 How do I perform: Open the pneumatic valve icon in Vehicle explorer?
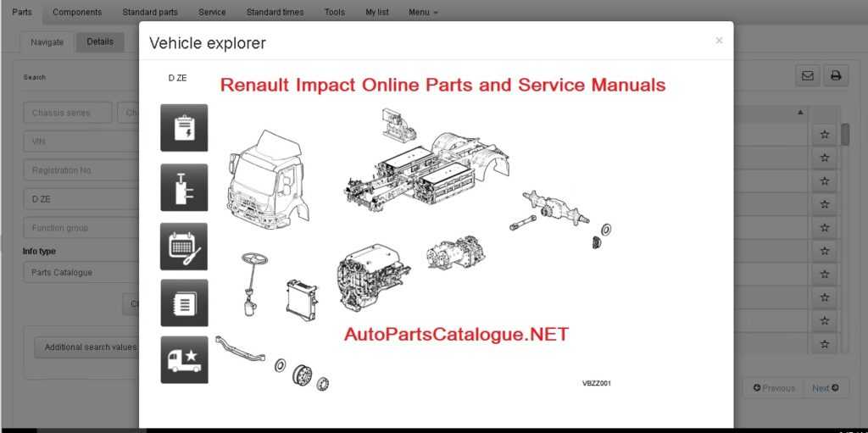click(x=184, y=187)
